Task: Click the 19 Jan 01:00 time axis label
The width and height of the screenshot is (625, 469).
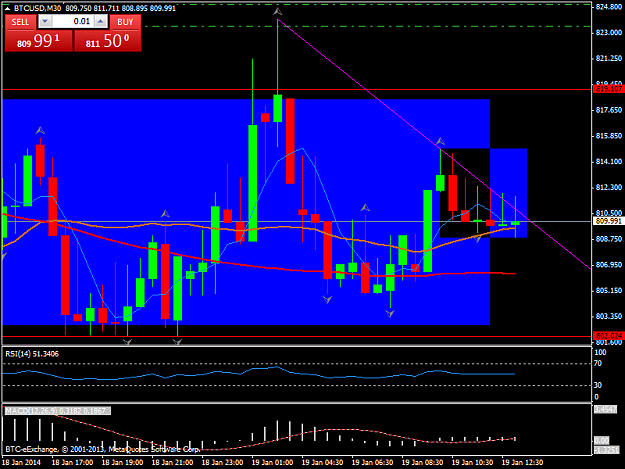Action: point(272,462)
